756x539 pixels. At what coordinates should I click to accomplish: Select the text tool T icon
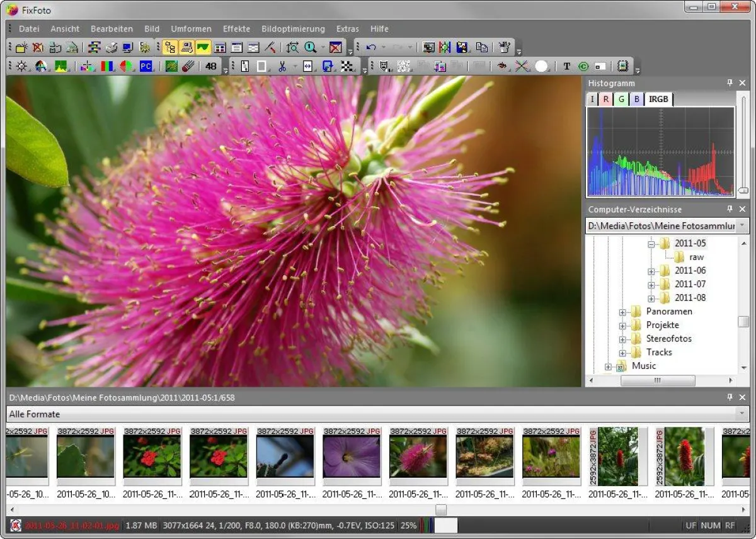[566, 66]
